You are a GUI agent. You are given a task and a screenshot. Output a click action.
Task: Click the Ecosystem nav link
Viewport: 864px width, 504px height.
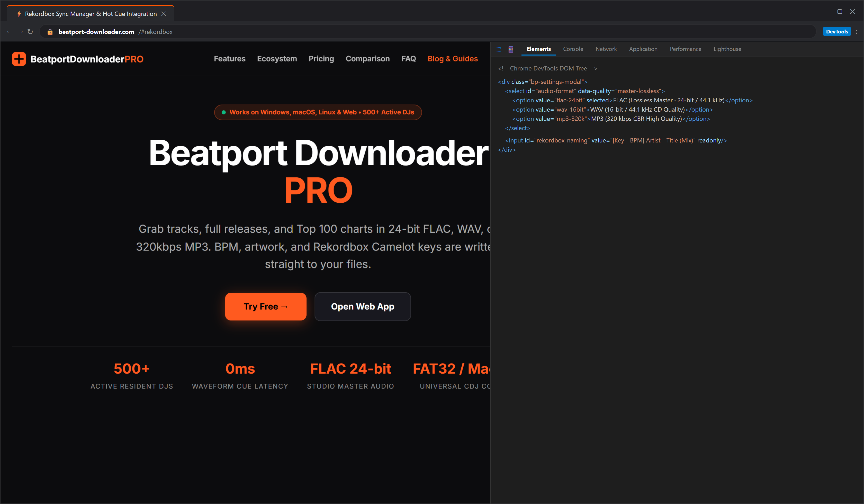coord(277,59)
